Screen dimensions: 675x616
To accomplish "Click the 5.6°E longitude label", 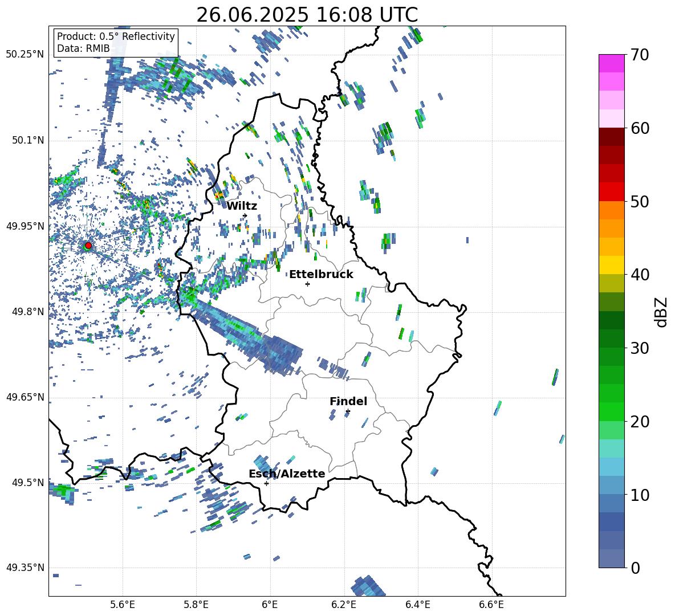I will [x=123, y=605].
